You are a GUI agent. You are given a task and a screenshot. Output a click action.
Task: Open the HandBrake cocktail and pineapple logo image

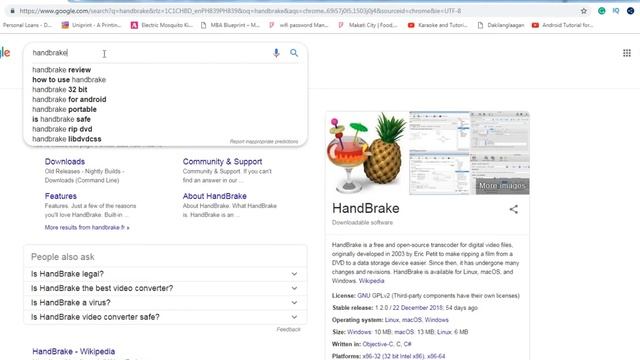coord(367,153)
